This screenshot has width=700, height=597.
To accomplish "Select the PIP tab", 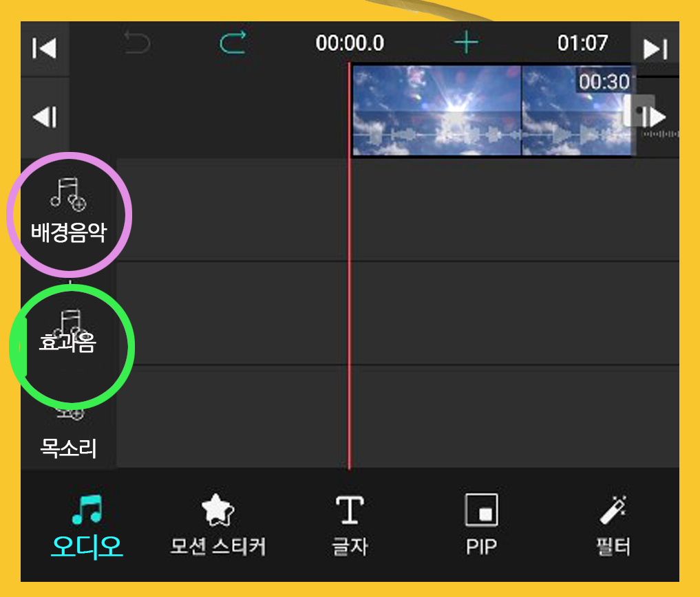I will [481, 527].
